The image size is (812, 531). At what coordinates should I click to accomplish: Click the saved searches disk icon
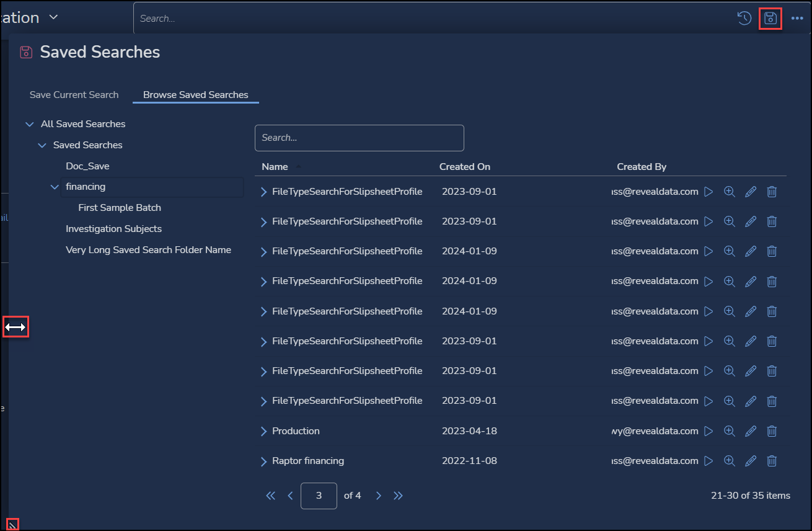(x=770, y=19)
